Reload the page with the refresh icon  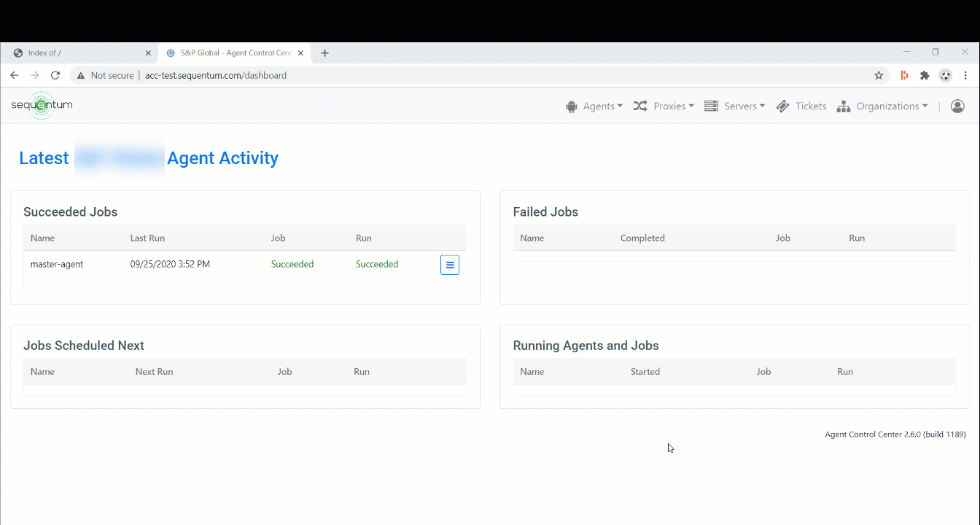pos(55,75)
